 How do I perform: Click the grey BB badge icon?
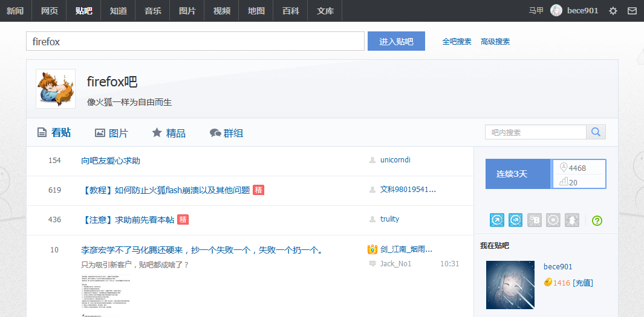pyautogui.click(x=534, y=220)
